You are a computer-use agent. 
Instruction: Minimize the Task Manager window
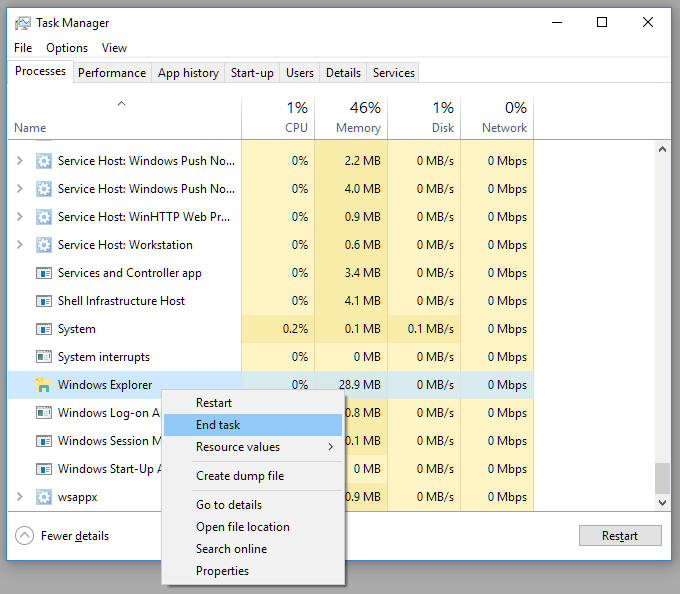(x=557, y=23)
